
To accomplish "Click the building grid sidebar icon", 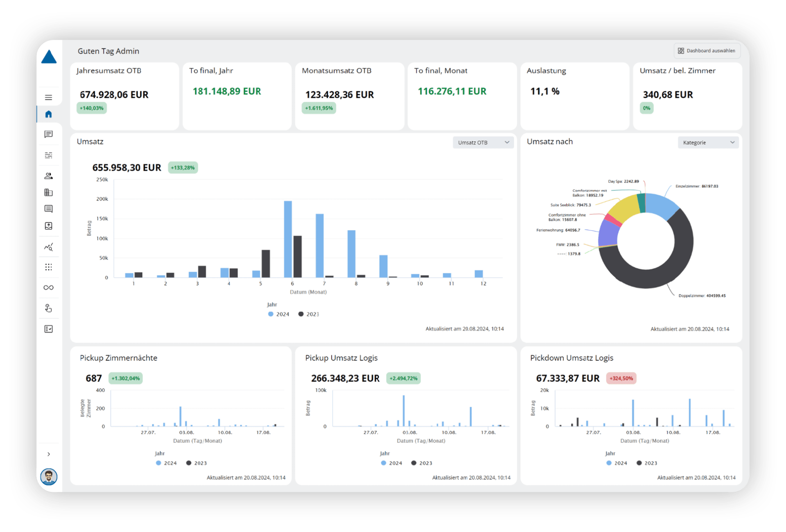I will click(48, 192).
